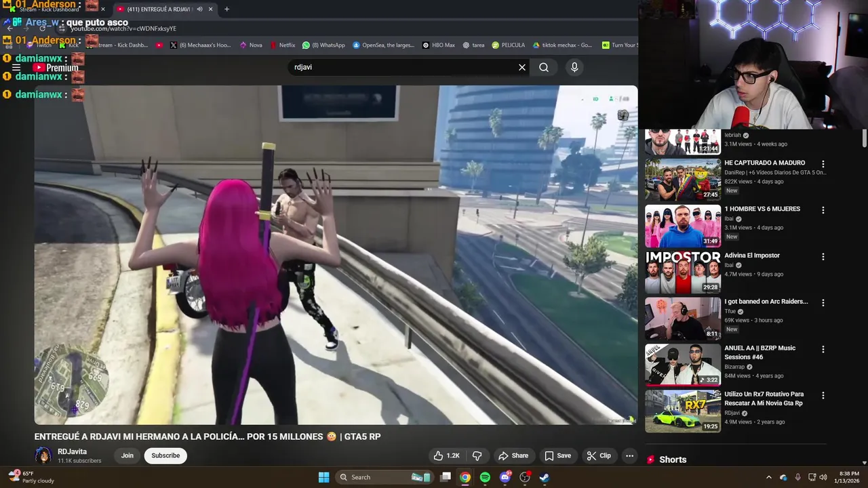Open options for ANUEL AA BZRP video
Viewport: 868px width, 488px height.
click(x=823, y=349)
